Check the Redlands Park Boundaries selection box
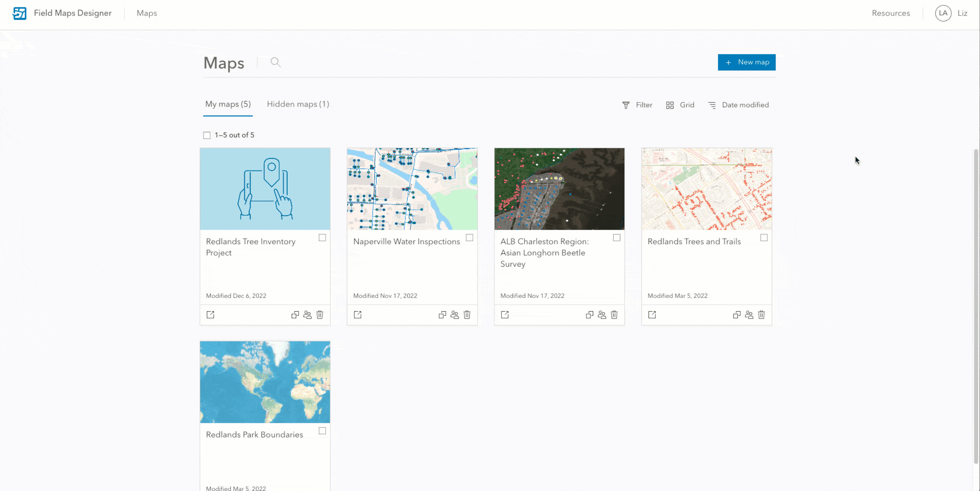This screenshot has height=491, width=980. pos(322,431)
